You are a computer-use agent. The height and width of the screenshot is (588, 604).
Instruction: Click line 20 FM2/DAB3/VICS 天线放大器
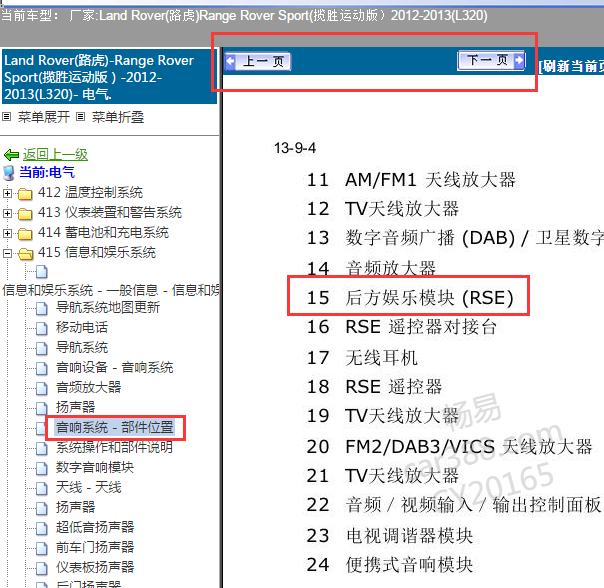pyautogui.click(x=450, y=447)
